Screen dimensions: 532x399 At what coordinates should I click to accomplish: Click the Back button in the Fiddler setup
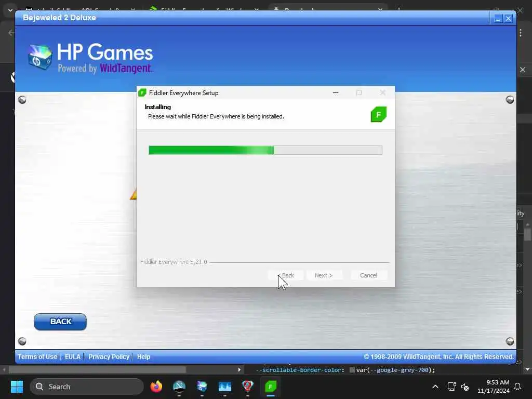pyautogui.click(x=286, y=275)
